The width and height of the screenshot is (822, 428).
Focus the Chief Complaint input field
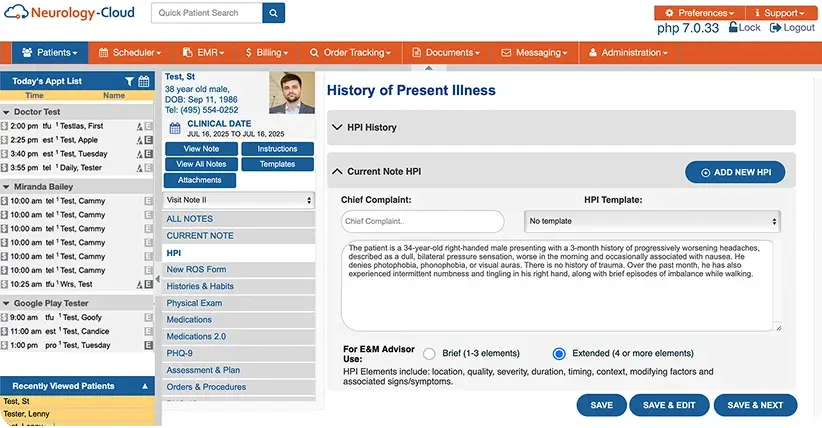[x=423, y=221]
